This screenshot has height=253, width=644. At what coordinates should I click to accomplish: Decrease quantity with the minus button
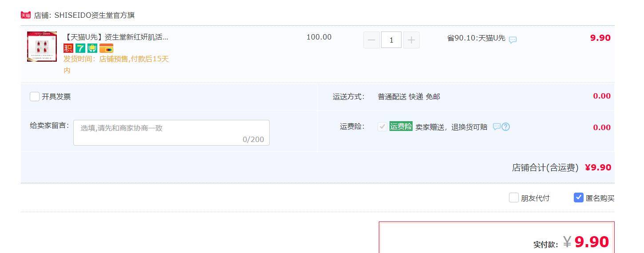pyautogui.click(x=371, y=40)
